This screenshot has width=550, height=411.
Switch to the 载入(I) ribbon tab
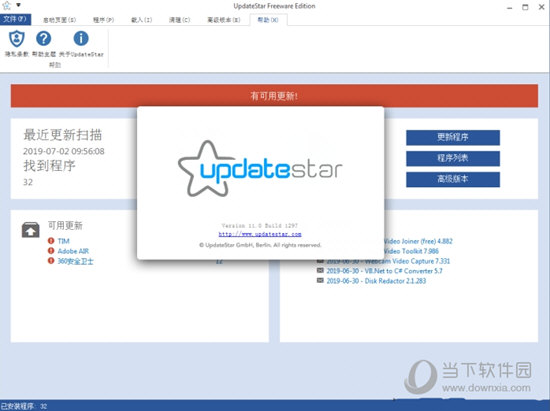141,20
